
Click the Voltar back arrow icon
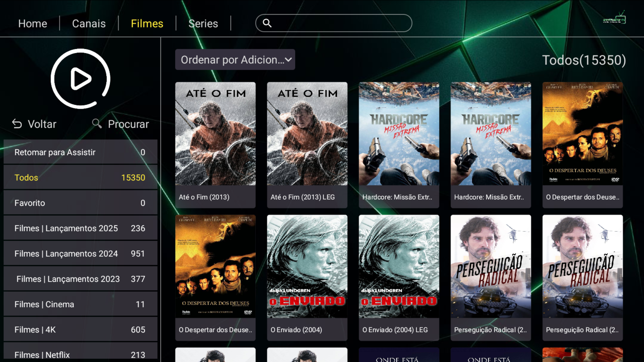click(x=17, y=124)
